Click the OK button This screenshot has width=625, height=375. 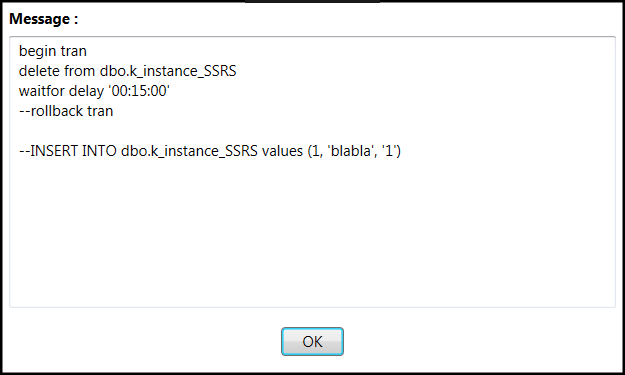click(312, 342)
